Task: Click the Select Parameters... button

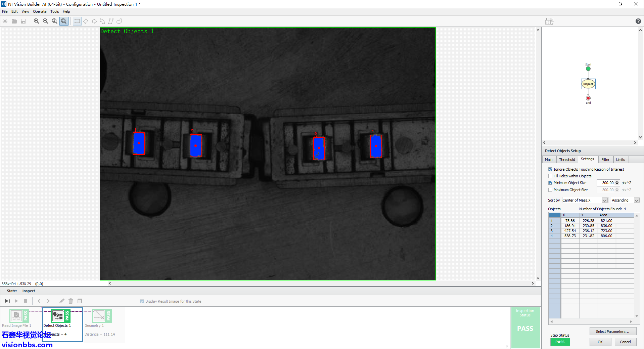Action: click(x=612, y=332)
